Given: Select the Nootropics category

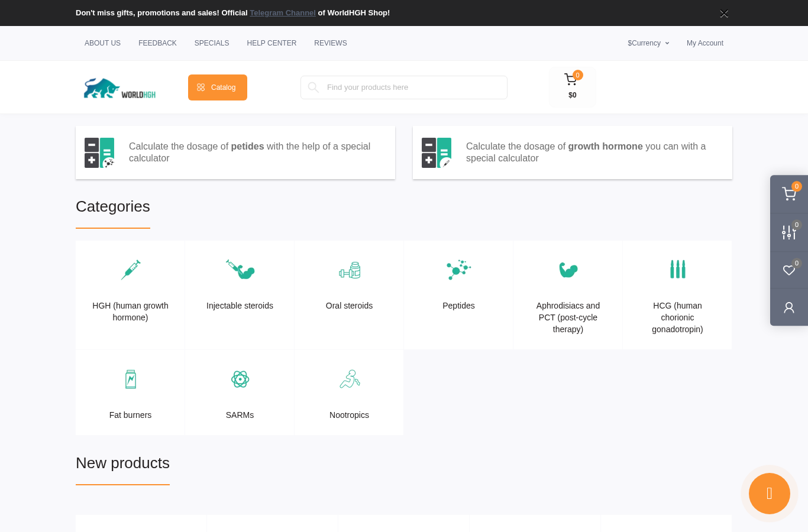Looking at the screenshot, I should (349, 392).
